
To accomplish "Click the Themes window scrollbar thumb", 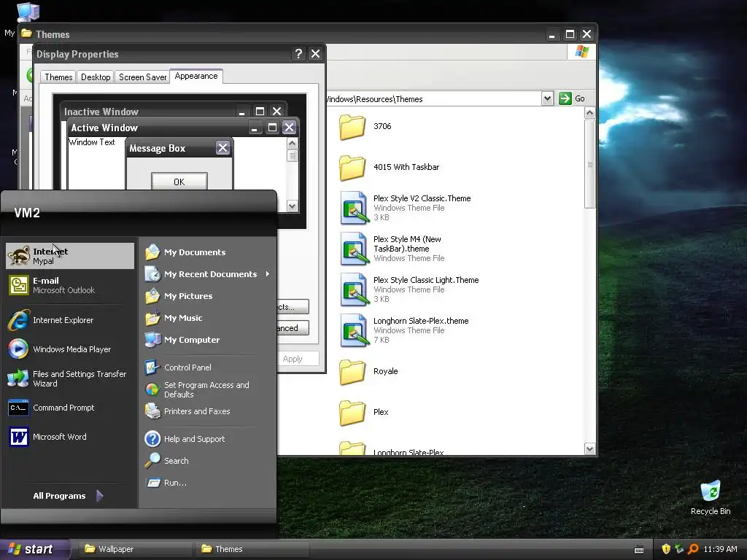I will pyautogui.click(x=589, y=164).
